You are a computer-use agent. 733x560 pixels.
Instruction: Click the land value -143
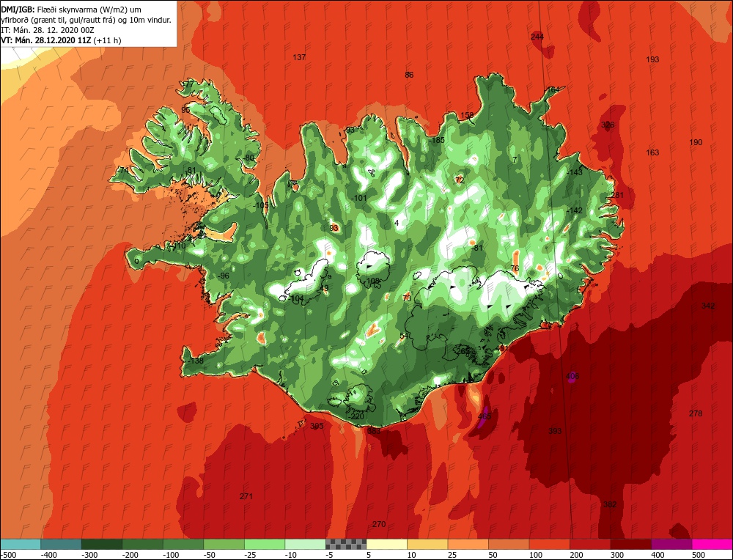(x=575, y=172)
